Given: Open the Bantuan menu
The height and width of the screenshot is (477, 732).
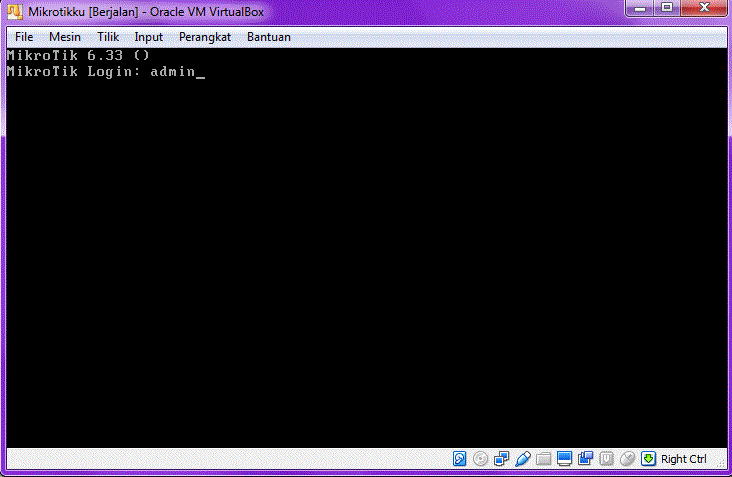Looking at the screenshot, I should click(268, 37).
